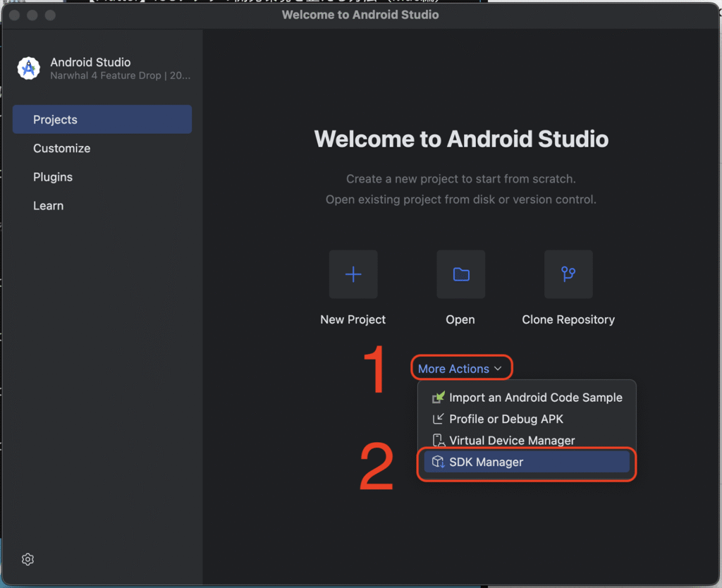Screen dimensions: 722x588
Task: Select the Projects tab in sidebar
Action: (x=102, y=120)
